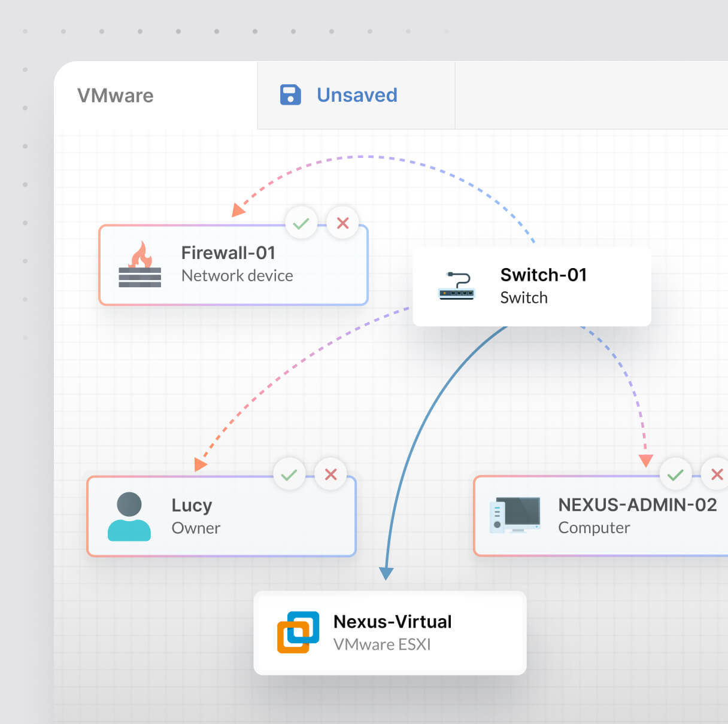Dismiss the NEXUS-ADMIN-02 connection using X
Screen dimensions: 728x724
click(717, 474)
